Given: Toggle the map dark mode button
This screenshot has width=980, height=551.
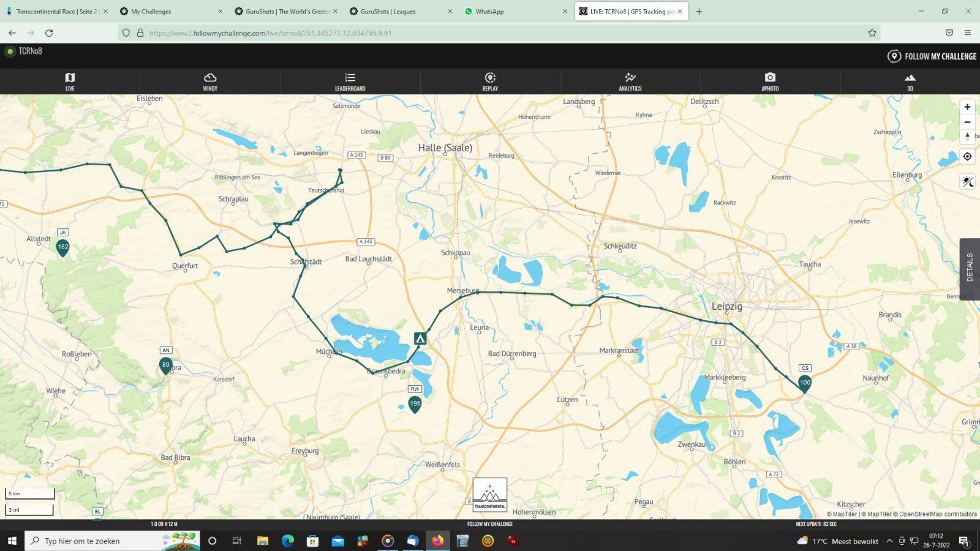Looking at the screenshot, I should pyautogui.click(x=967, y=182).
